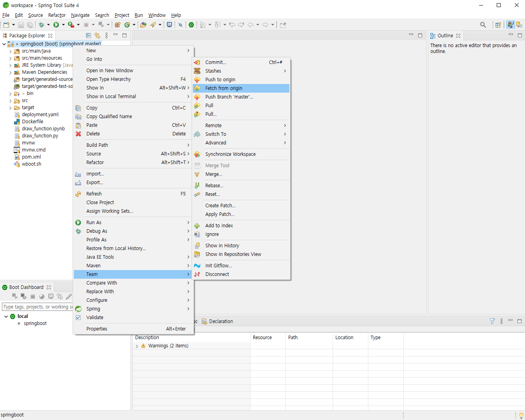Click the New Java Class toolbar icon
This screenshot has width=525, height=420.
[127, 25]
